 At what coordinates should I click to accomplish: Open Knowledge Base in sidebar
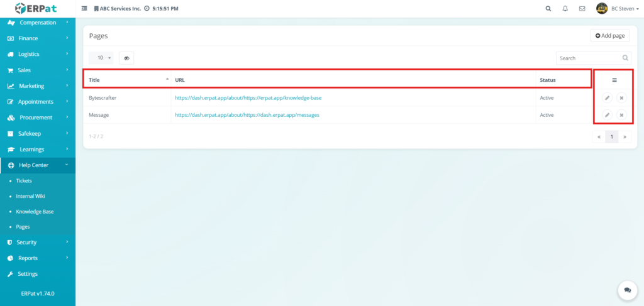point(35,212)
